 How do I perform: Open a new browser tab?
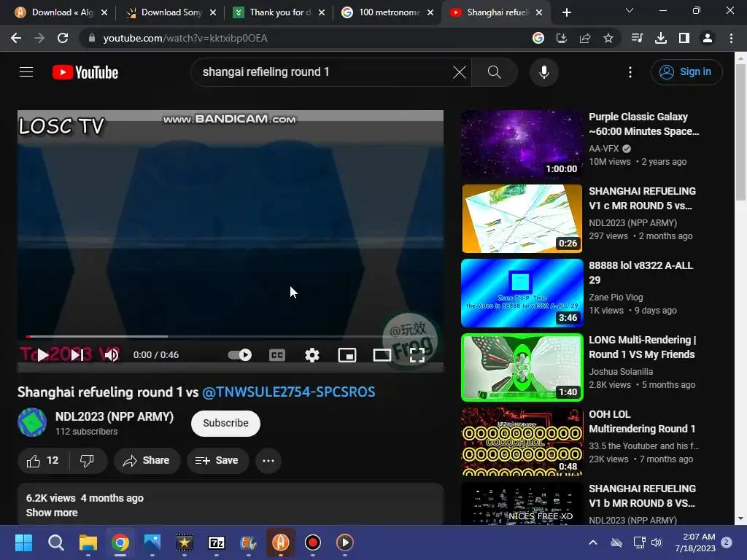click(566, 12)
